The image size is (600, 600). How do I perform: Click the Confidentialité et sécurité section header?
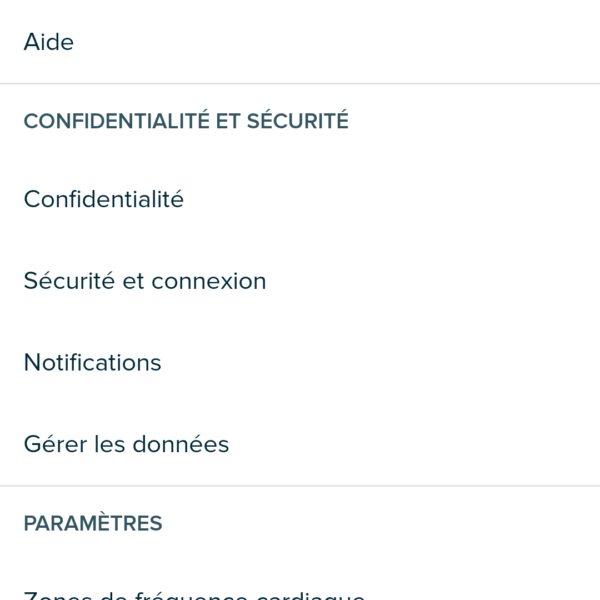(186, 121)
